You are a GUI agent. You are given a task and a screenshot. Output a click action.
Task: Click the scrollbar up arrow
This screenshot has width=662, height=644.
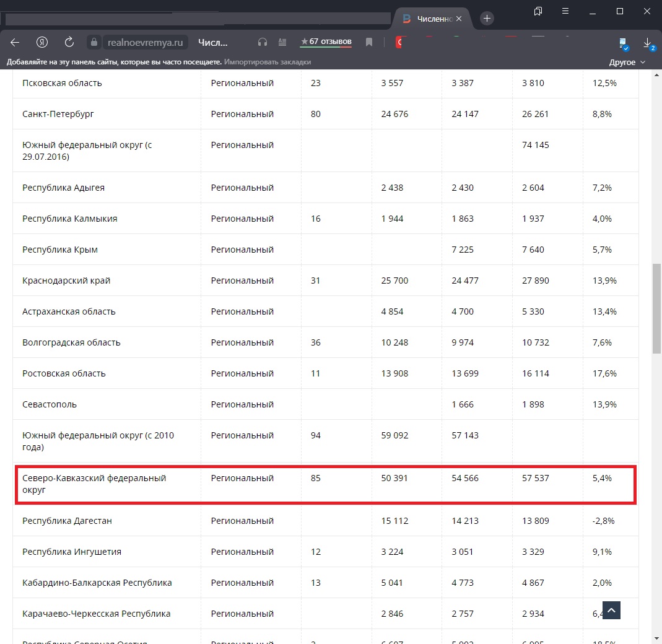pyautogui.click(x=656, y=75)
